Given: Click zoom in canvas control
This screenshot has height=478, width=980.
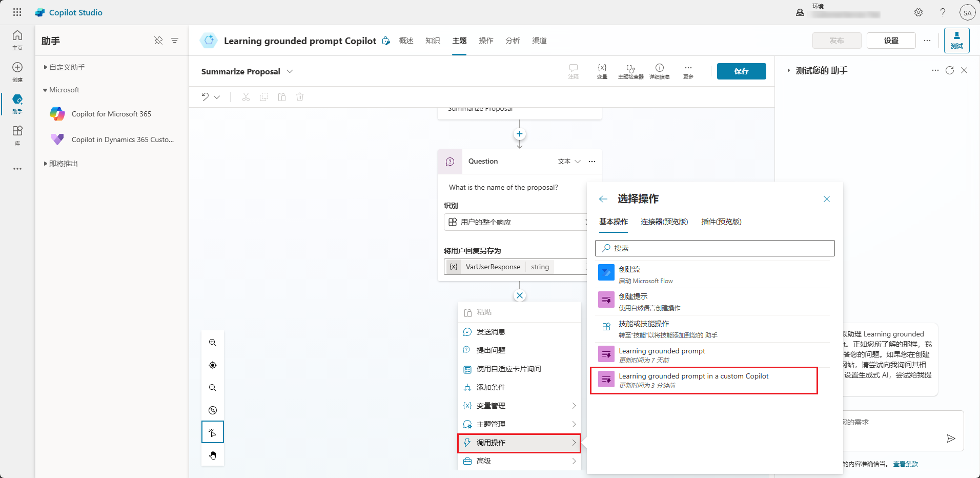Looking at the screenshot, I should (x=213, y=343).
